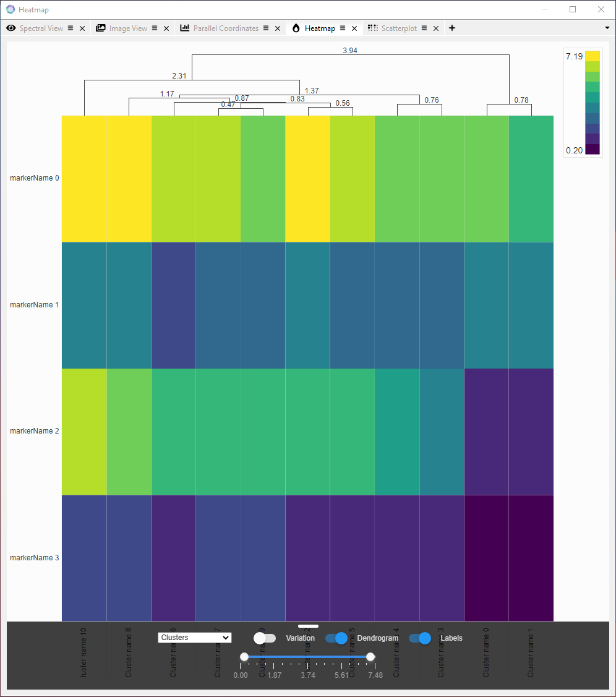Click the Cluster name 10 column label
This screenshot has width=616, height=697.
click(83, 652)
